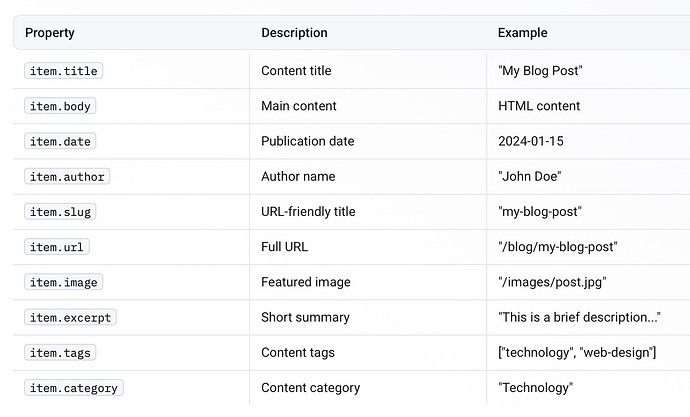690x417 pixels.
Task: Click the item.title code tag
Action: tap(64, 71)
